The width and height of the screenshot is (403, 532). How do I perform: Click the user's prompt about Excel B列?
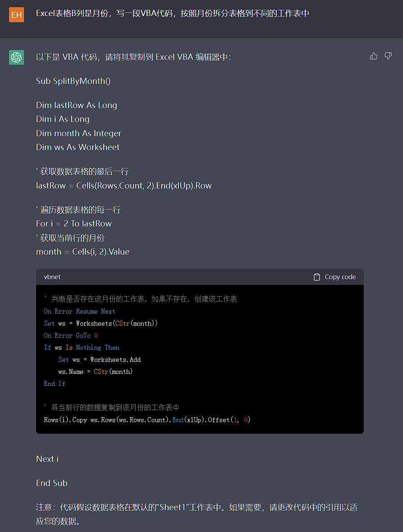point(172,13)
